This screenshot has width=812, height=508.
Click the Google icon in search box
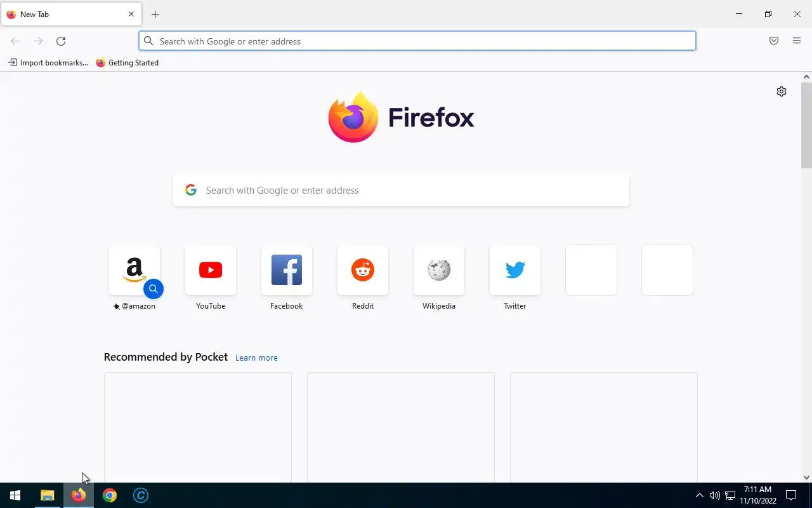point(191,190)
